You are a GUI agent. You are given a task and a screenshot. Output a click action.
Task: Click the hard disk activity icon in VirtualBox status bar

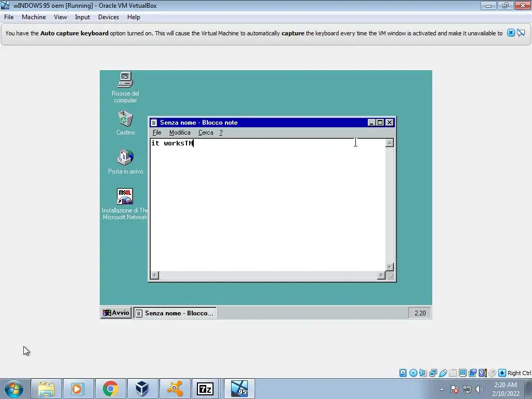[403, 373]
